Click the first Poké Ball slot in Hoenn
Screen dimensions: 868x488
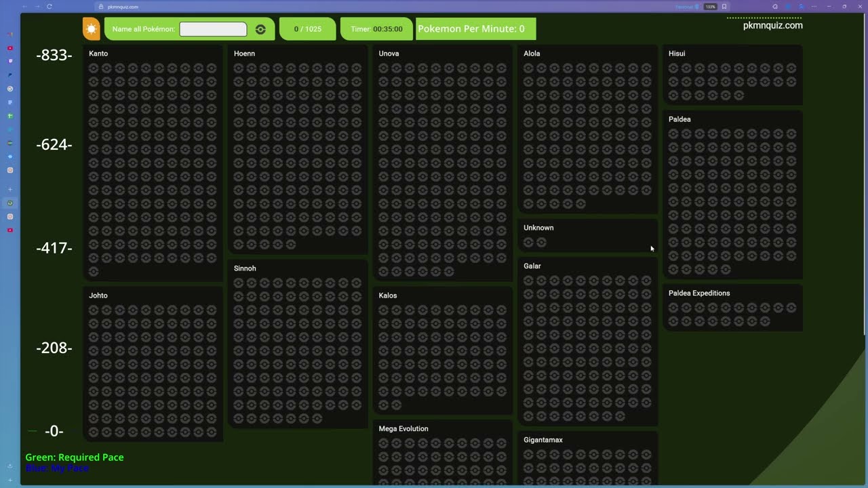point(239,68)
